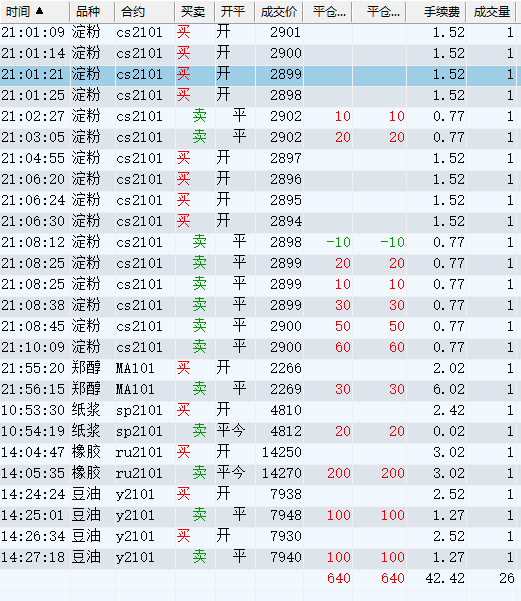Select the highlighted 21:01:21 trade row
This screenshot has width=521, height=601.
coord(259,74)
